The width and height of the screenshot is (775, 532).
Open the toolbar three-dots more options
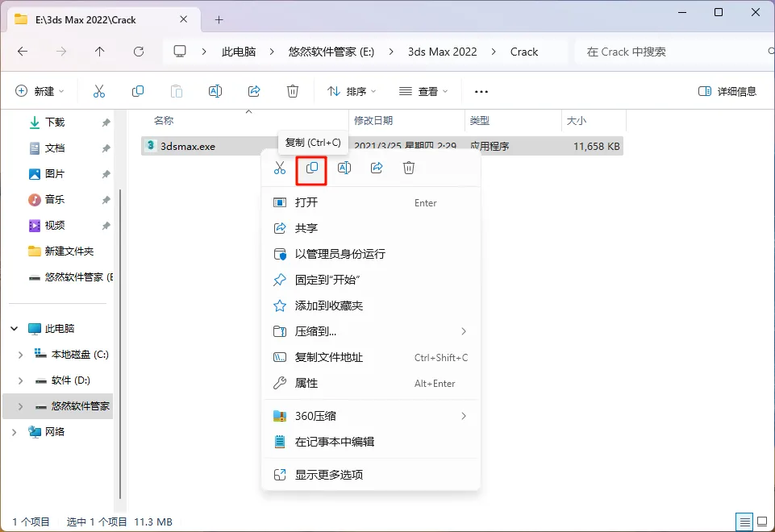(481, 91)
